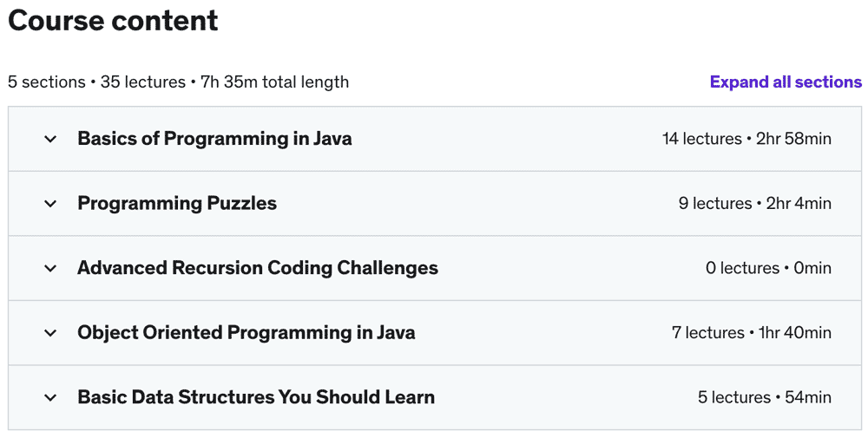
Task: Click the 9 lectures • 2hr 4min label
Action: [x=754, y=204]
